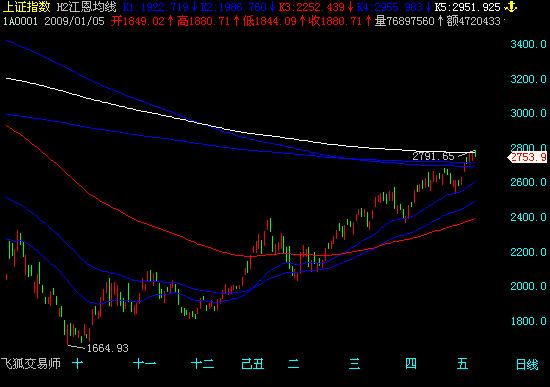Click the yellow anchor icon at top right
This screenshot has height=387, width=550.
(511, 7)
